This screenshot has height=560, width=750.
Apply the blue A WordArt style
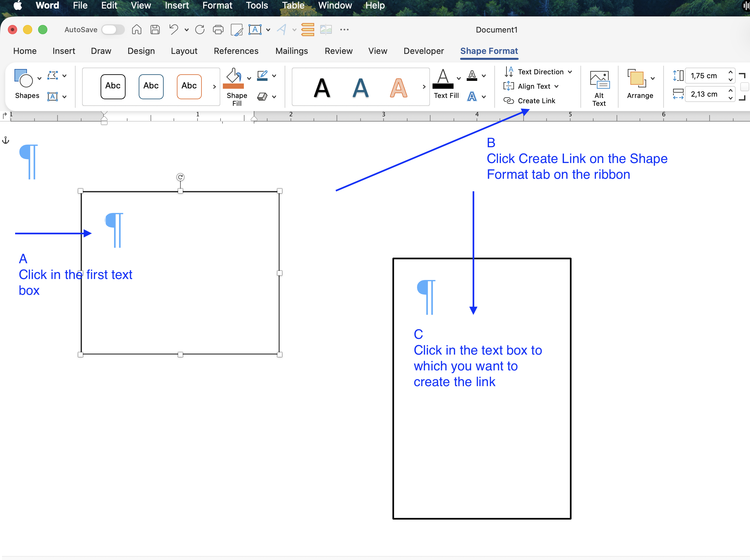360,88
